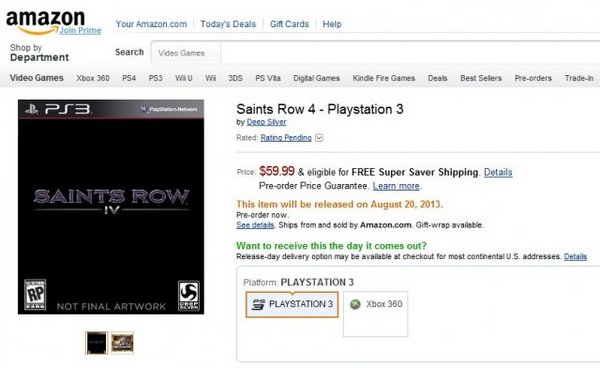Click Learn more about Price Guarantee
600x368 pixels.
[x=396, y=186]
